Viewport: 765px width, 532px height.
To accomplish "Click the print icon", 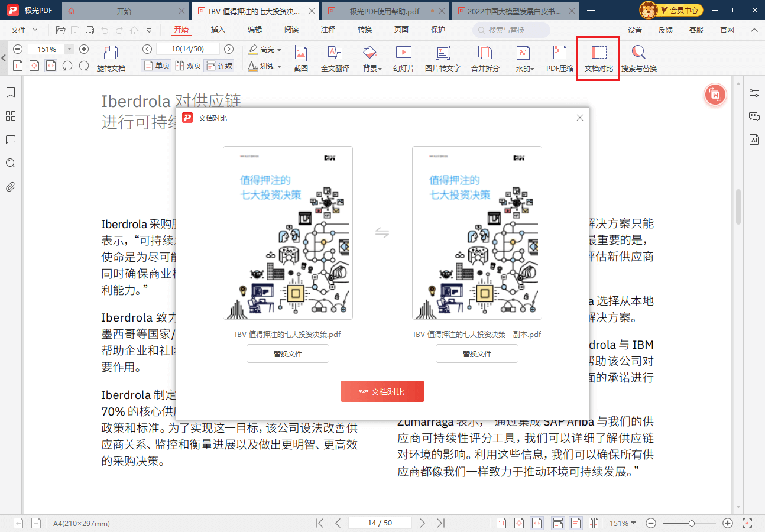I will pyautogui.click(x=90, y=30).
